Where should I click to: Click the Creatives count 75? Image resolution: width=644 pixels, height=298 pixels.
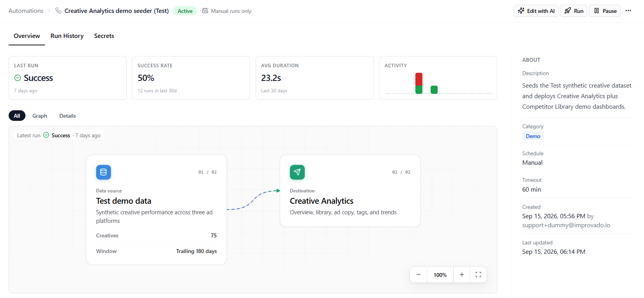pyautogui.click(x=214, y=235)
